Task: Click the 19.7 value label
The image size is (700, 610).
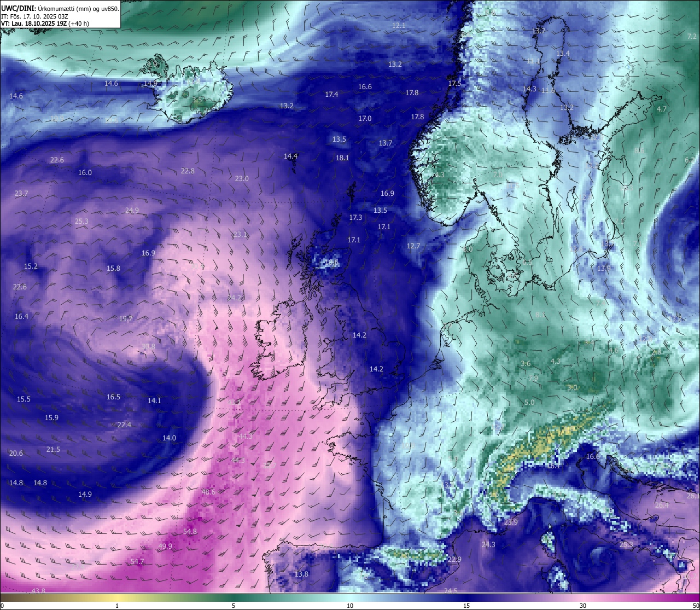Action: (126, 319)
